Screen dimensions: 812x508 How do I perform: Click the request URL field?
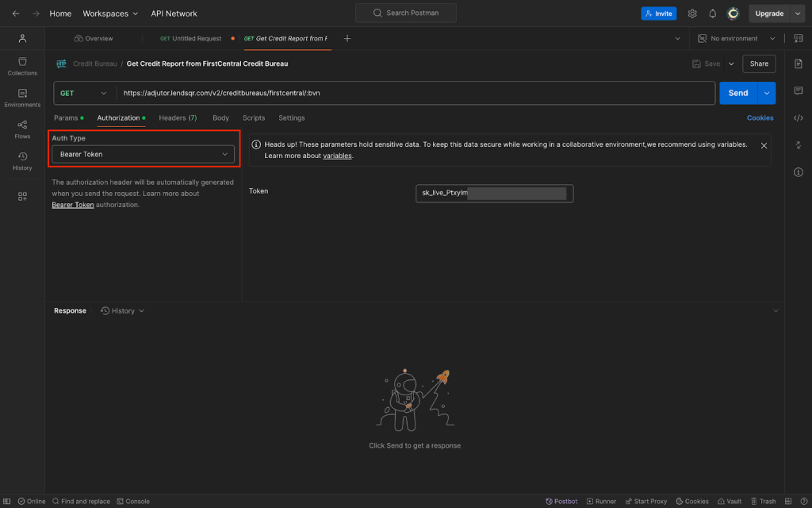coord(416,94)
